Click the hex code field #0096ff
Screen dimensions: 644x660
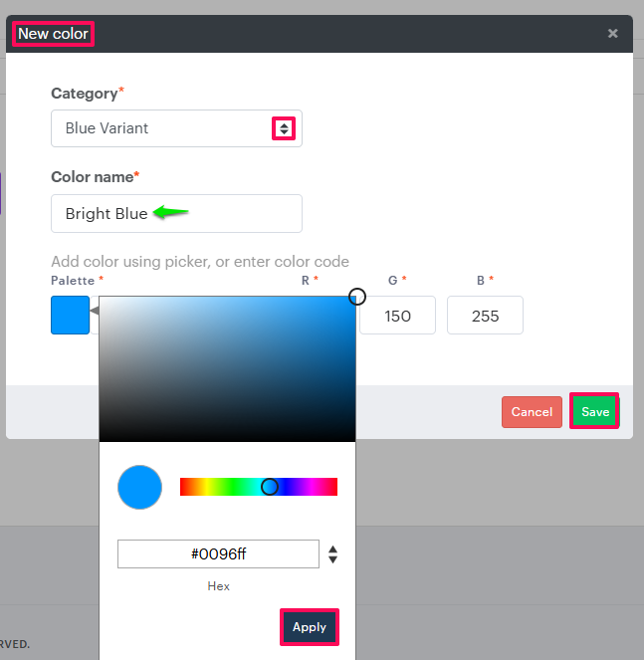coord(218,554)
